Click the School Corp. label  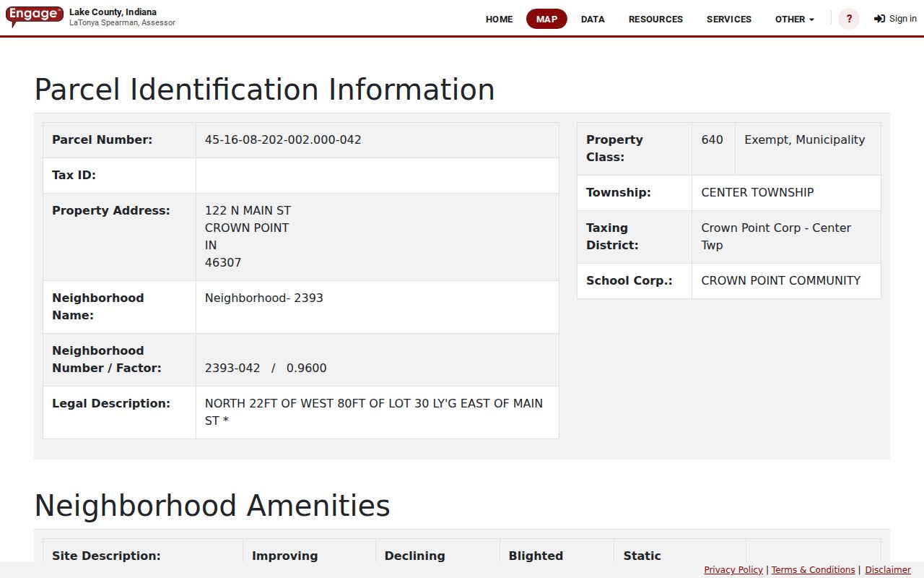point(629,281)
